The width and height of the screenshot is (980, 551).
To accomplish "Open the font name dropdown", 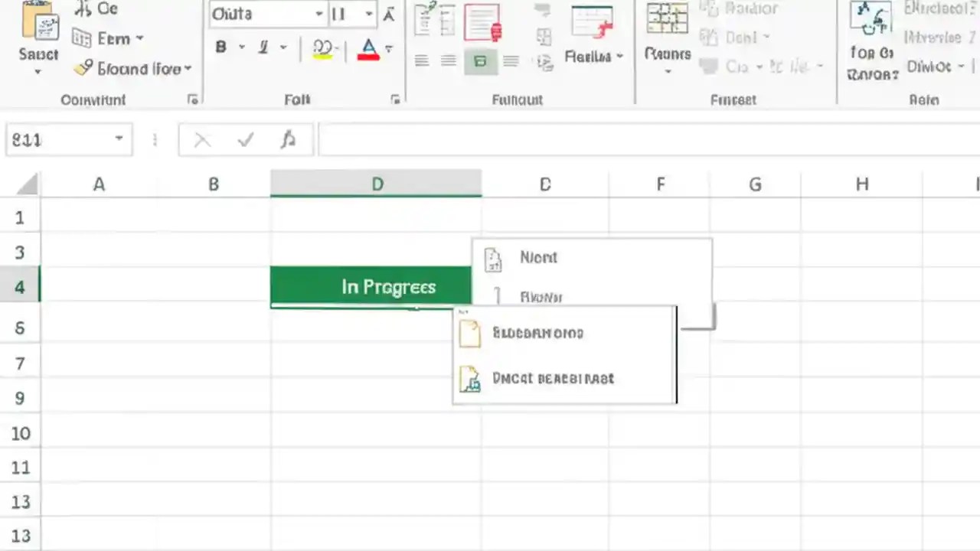I will (318, 14).
